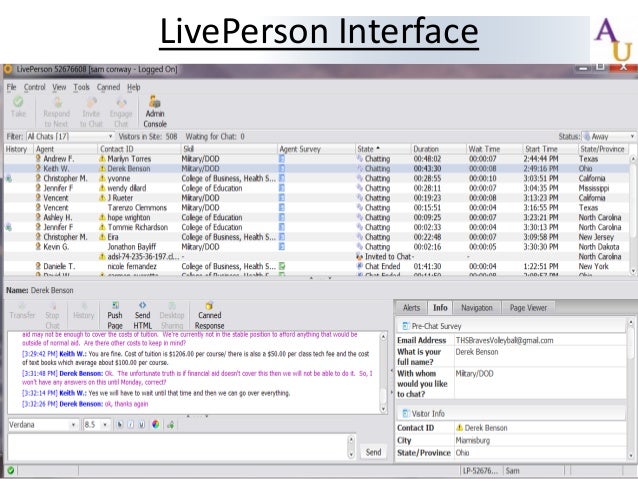Viewport: 638px width, 479px height.
Task: Open the Control menu
Action: [35, 87]
